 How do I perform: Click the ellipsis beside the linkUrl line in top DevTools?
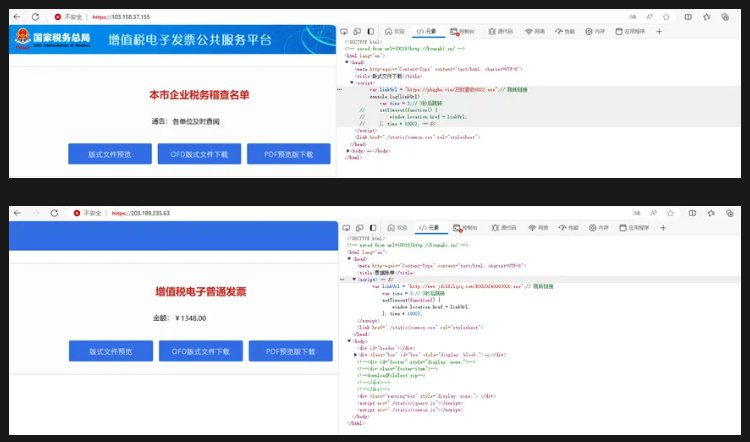pos(340,89)
